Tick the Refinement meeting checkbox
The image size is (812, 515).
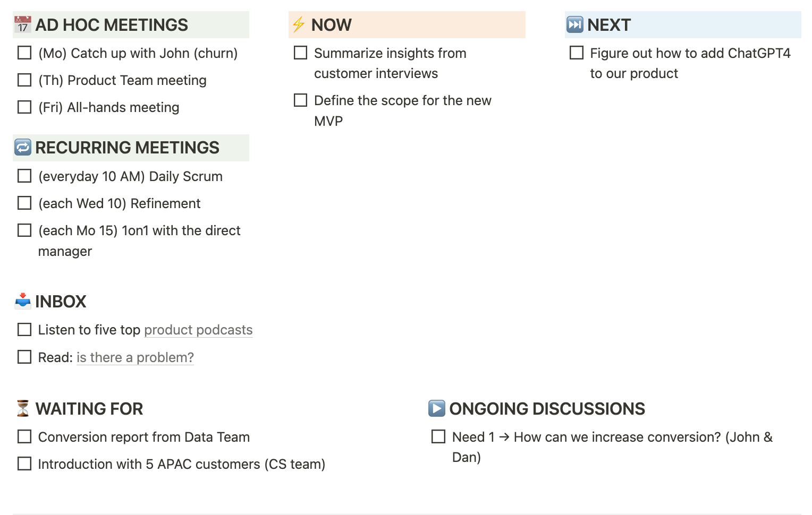[x=24, y=203]
